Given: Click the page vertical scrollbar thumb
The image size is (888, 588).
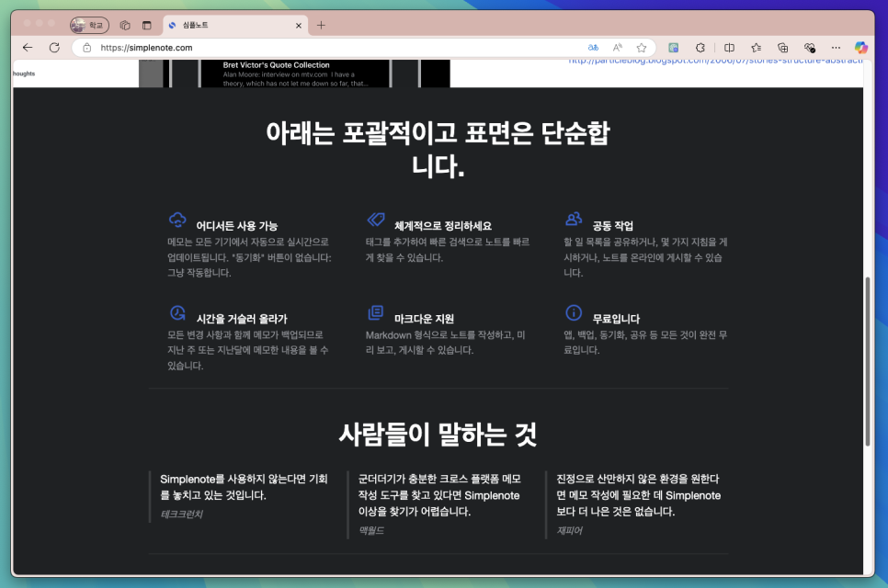Looking at the screenshot, I should [x=867, y=362].
